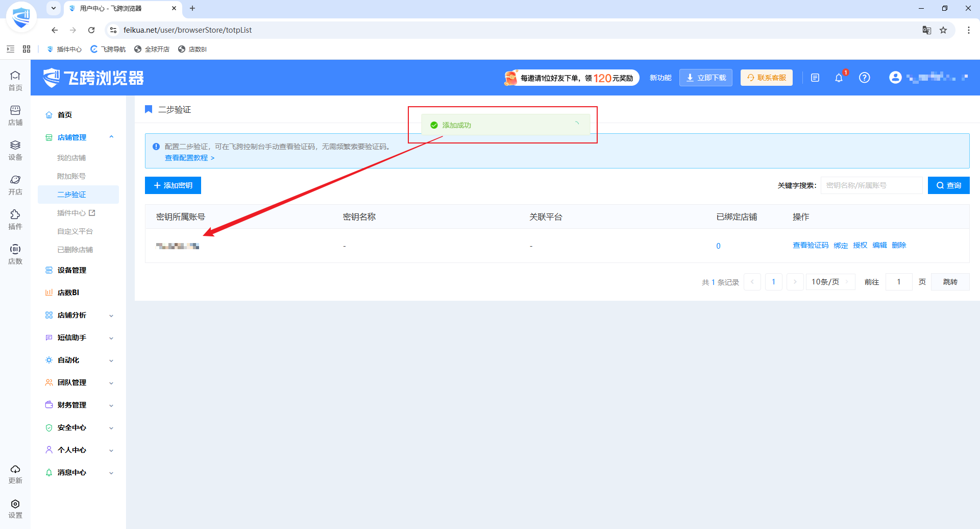
Task: Open the browser three-dot menu
Action: point(968,30)
